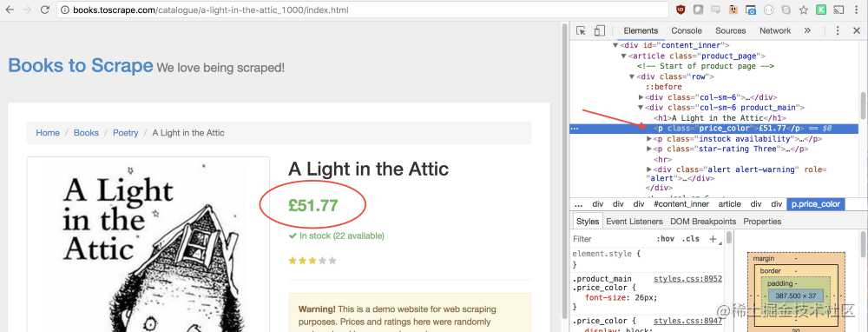This screenshot has width=868, height=332.
Task: Open the Skype extension icon
Action: [x=786, y=10]
